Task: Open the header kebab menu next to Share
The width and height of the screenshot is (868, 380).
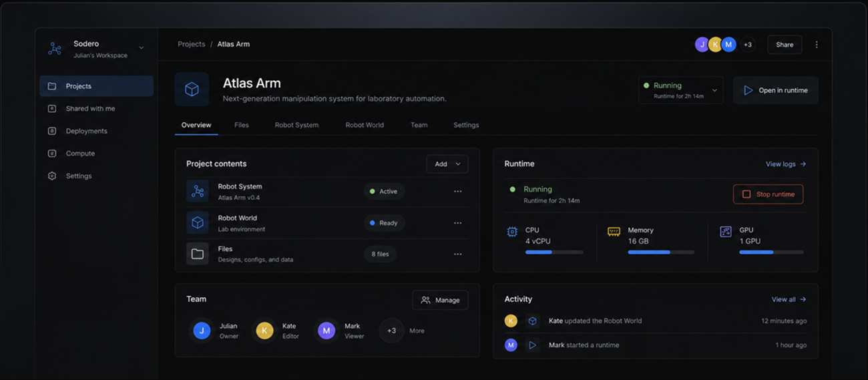Action: tap(817, 45)
